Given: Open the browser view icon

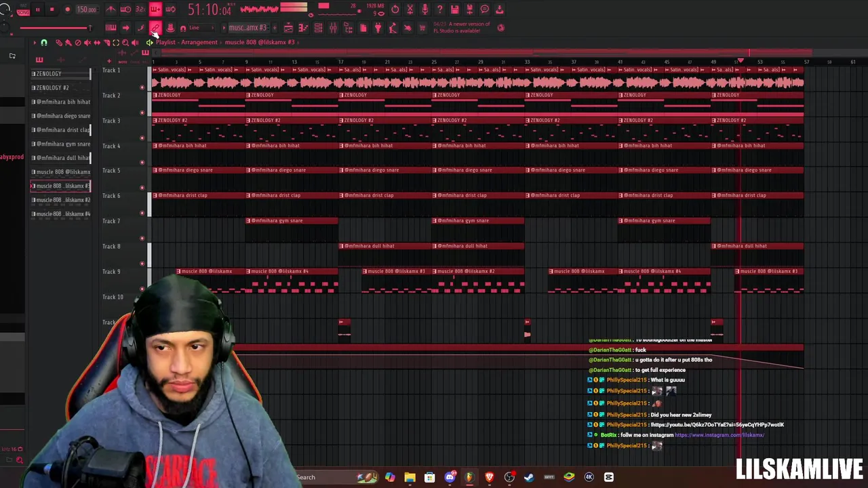Looking at the screenshot, I should [348, 28].
